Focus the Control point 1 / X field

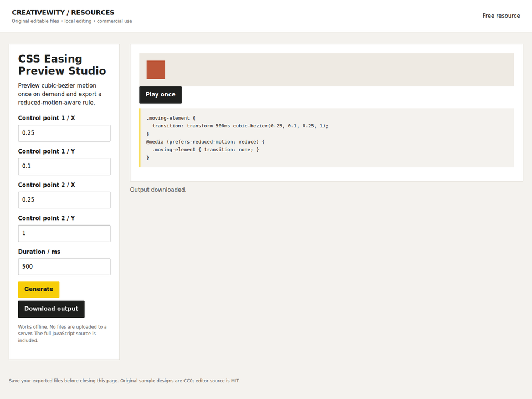click(64, 133)
